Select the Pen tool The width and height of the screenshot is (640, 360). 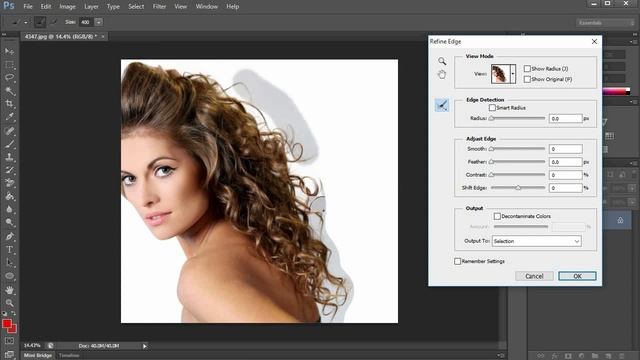tap(9, 236)
